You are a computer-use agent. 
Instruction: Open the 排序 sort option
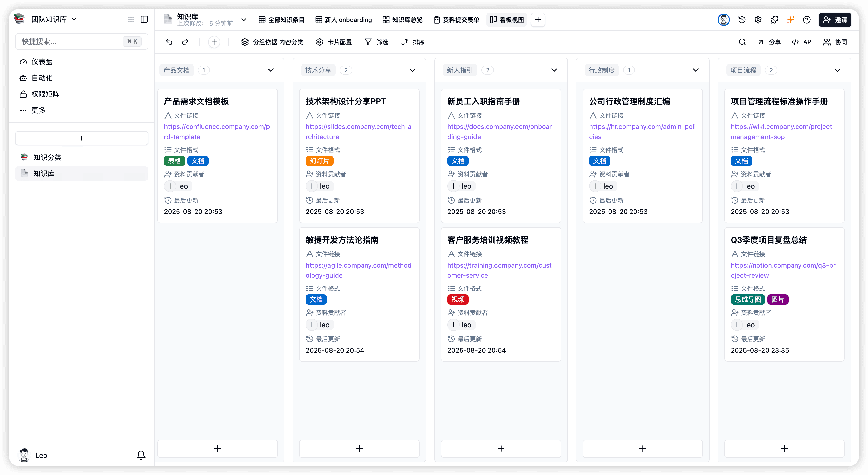pyautogui.click(x=413, y=42)
